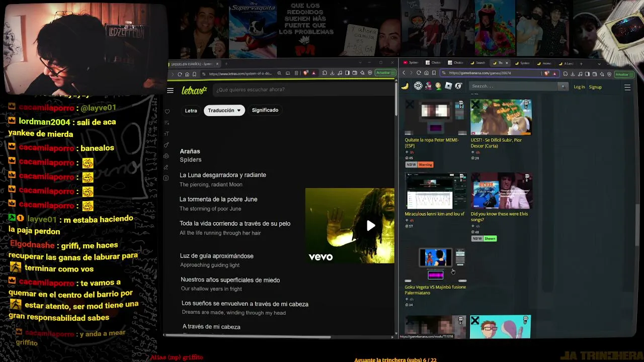Open downloads in the GameBanana browser window
Image resolution: width=644 pixels, height=362 pixels.
click(x=573, y=74)
